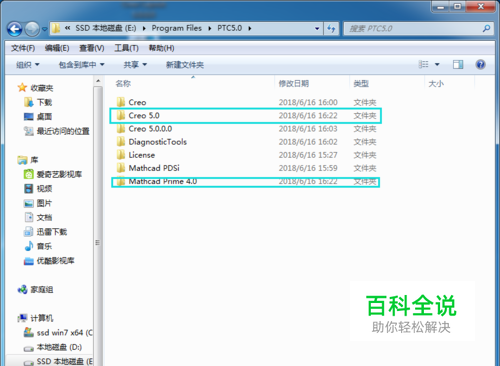500x366 pixels.
Task: Open the 查看(V) menu
Action: [92, 48]
